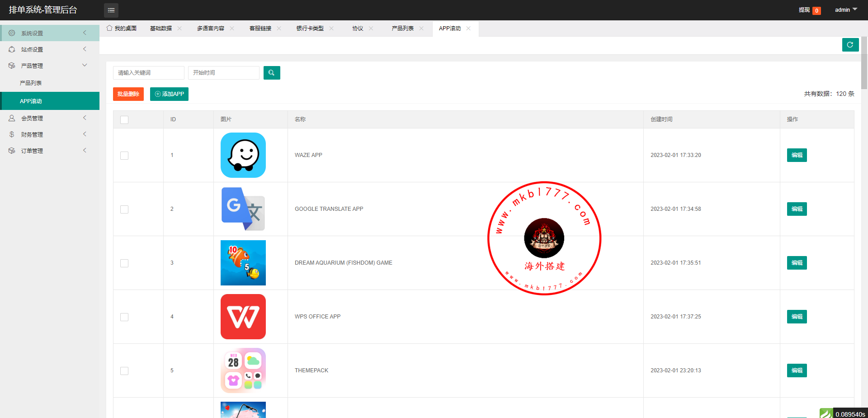The image size is (868, 418).
Task: Open the WPS Office icon image
Action: pos(243,317)
